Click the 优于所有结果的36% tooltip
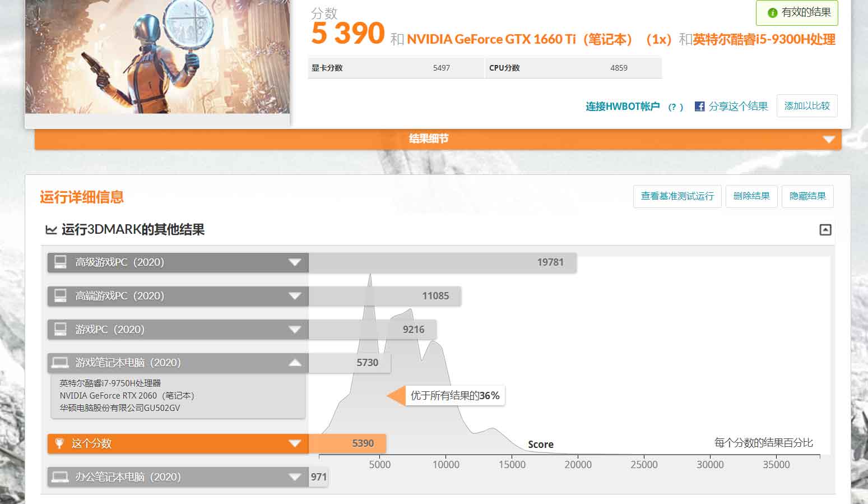Viewport: 868px width, 504px height. [x=454, y=396]
